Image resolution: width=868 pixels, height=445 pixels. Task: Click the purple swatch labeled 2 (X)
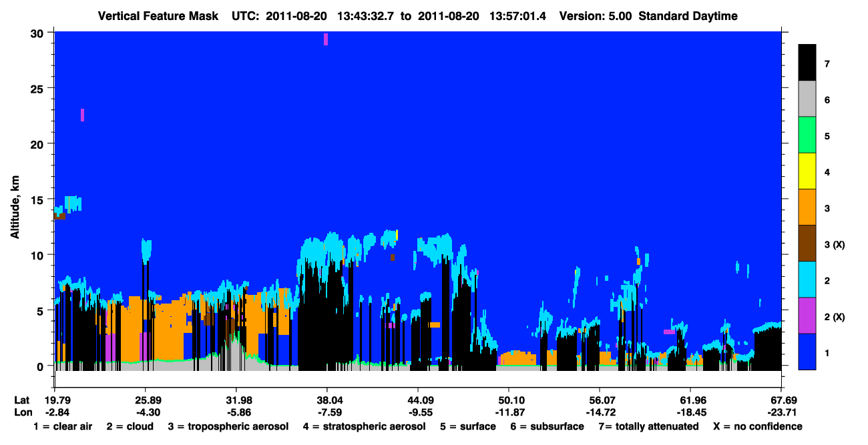[x=807, y=316]
